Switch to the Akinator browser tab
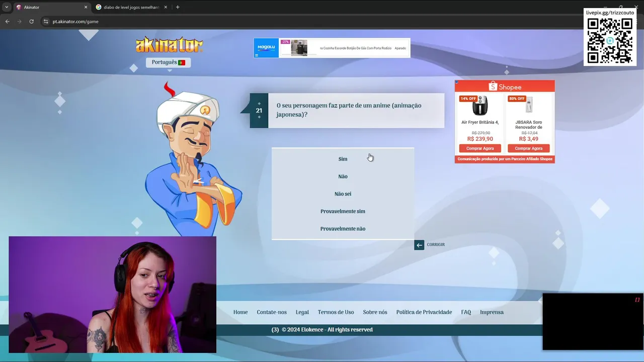 click(49, 7)
